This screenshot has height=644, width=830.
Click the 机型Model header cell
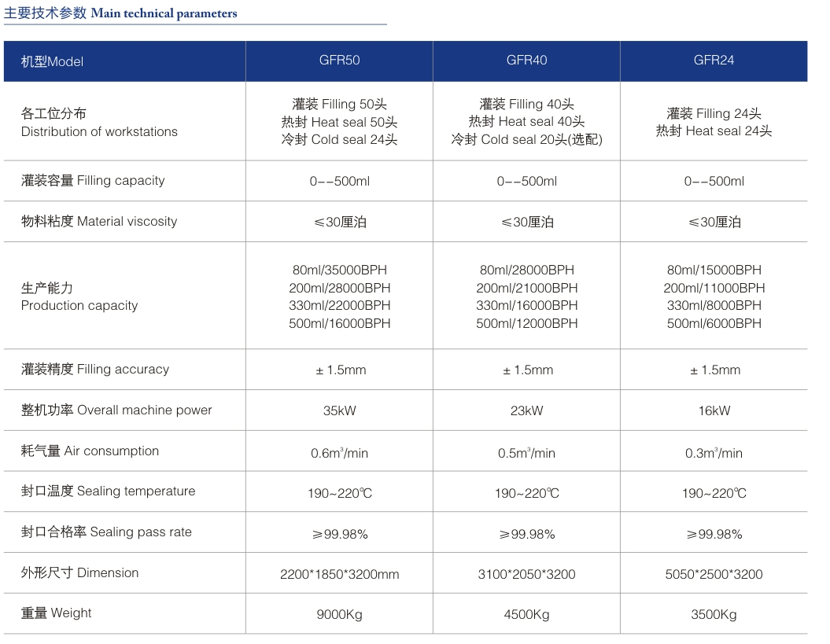pos(52,61)
